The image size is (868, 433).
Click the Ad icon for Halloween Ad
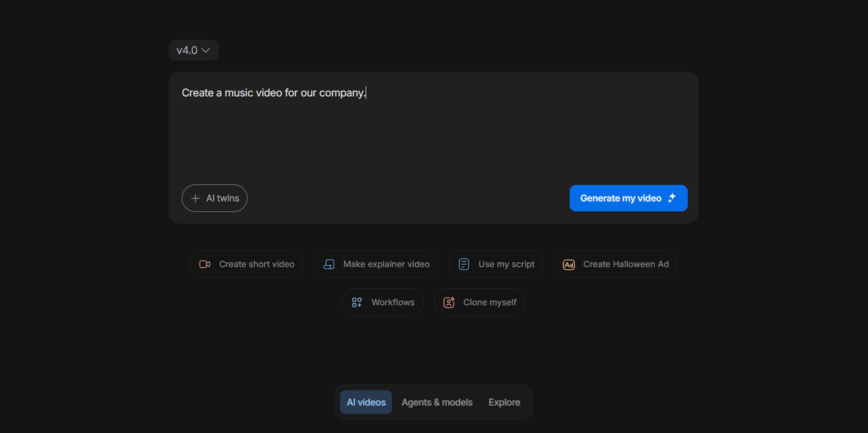click(x=569, y=264)
